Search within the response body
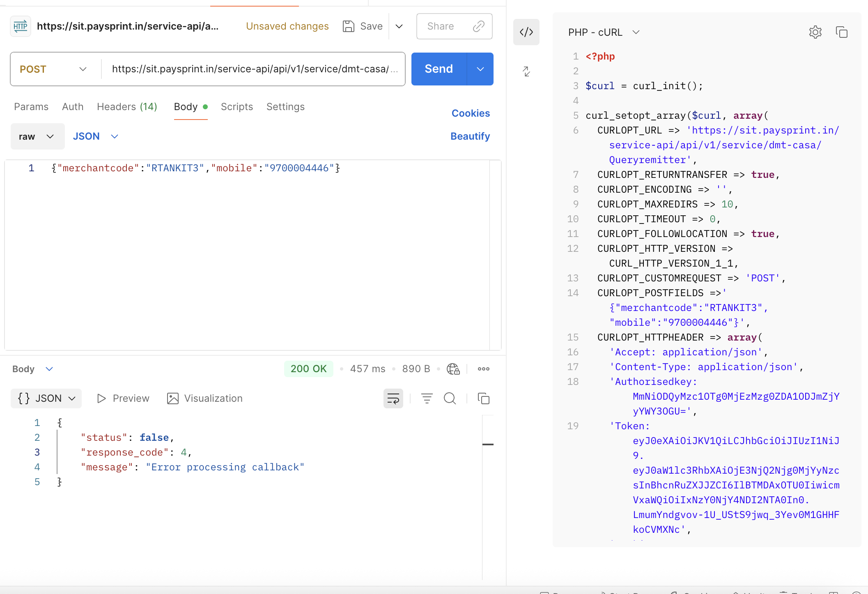 (x=450, y=398)
